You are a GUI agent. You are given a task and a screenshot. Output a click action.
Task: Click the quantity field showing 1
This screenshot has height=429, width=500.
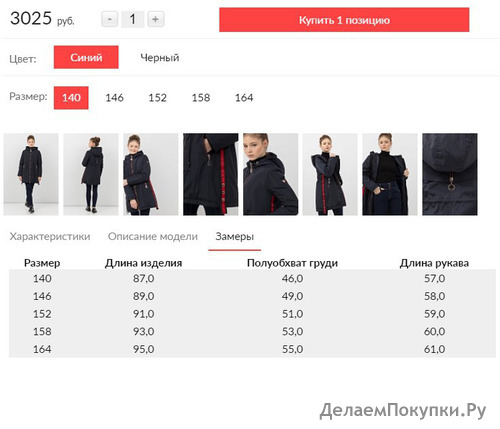133,19
